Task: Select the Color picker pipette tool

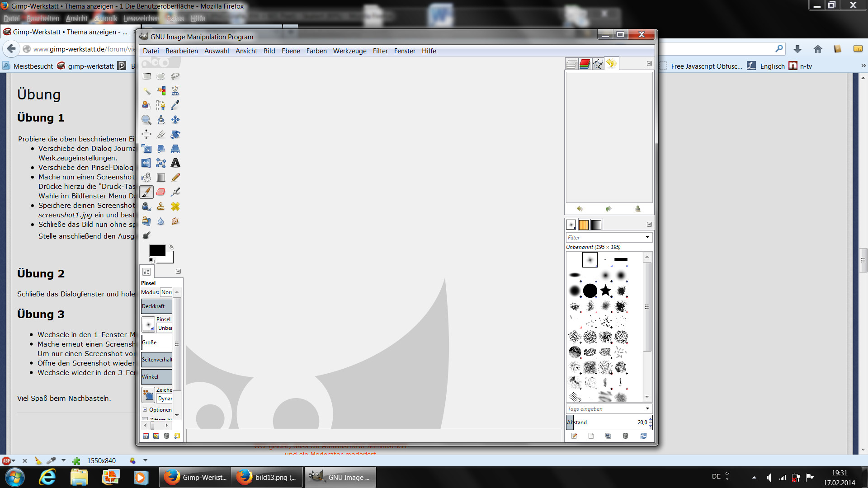Action: click(175, 105)
